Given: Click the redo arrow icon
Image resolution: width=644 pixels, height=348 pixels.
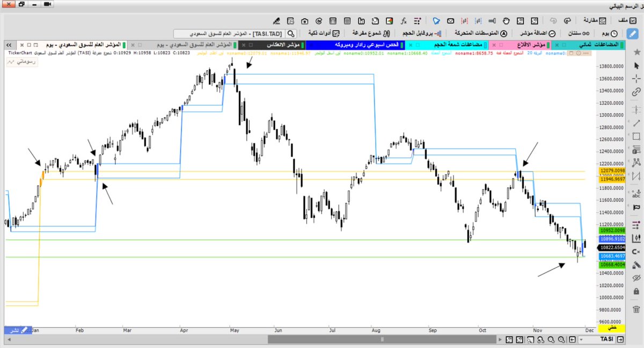Looking at the screenshot, I should (x=567, y=21).
